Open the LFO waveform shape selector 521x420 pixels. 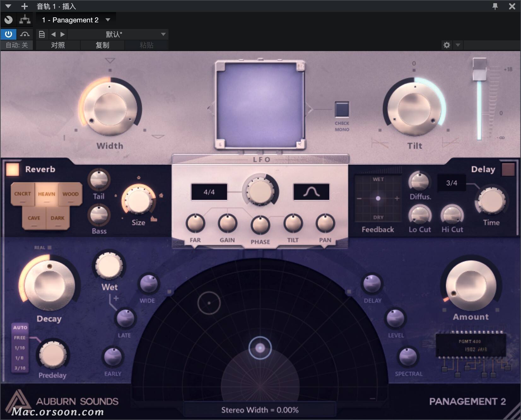click(311, 192)
